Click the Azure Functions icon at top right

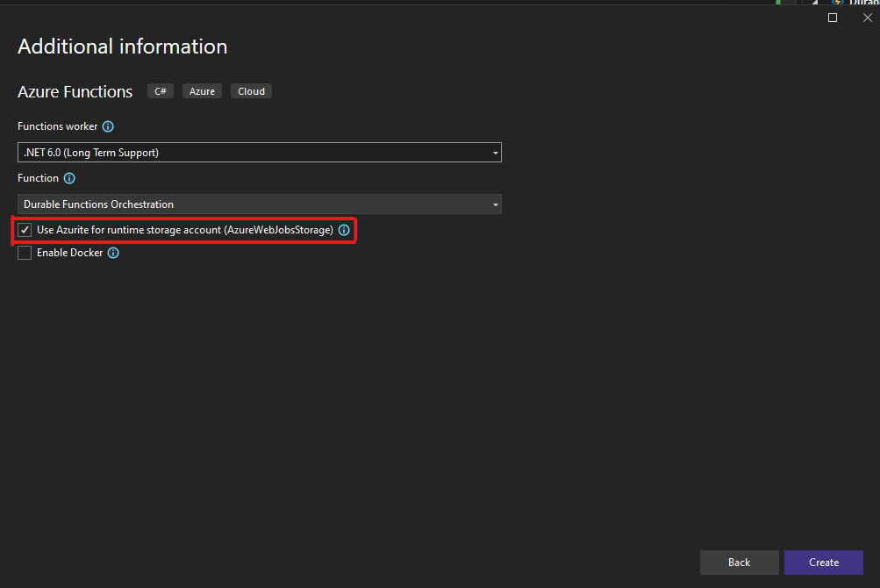(x=838, y=3)
